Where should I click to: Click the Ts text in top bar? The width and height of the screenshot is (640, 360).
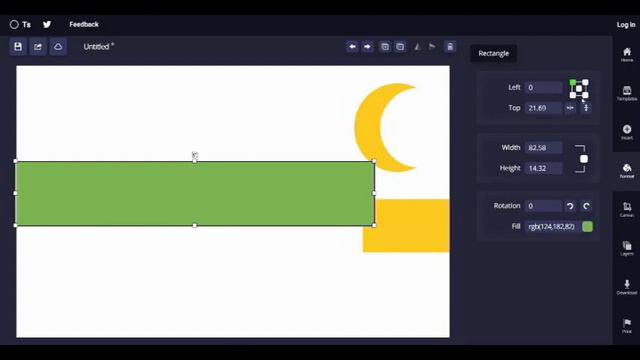coord(27,24)
